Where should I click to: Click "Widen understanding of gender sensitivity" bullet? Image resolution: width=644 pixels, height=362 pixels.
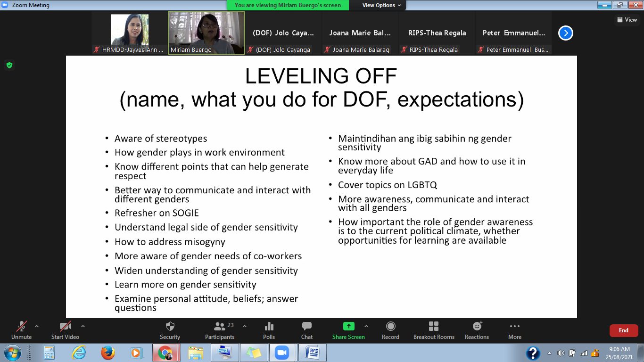coord(206,271)
